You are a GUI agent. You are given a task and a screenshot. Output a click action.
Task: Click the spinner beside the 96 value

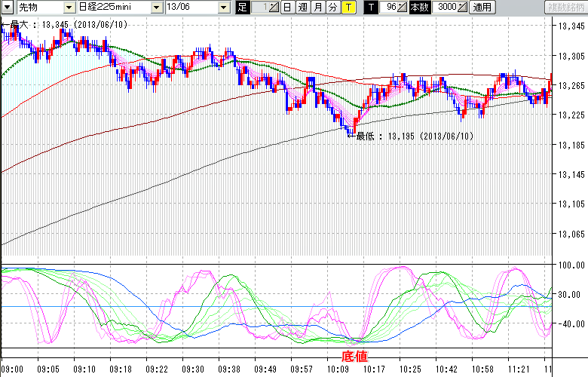coord(403,8)
